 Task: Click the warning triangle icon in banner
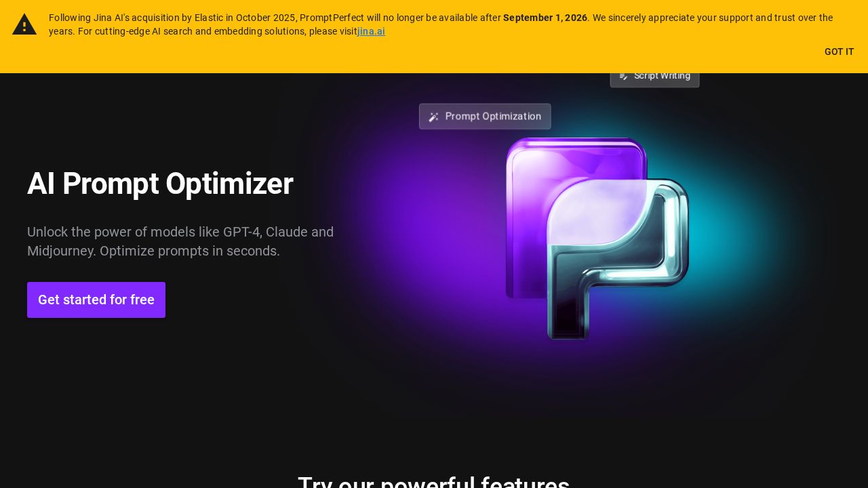point(24,24)
